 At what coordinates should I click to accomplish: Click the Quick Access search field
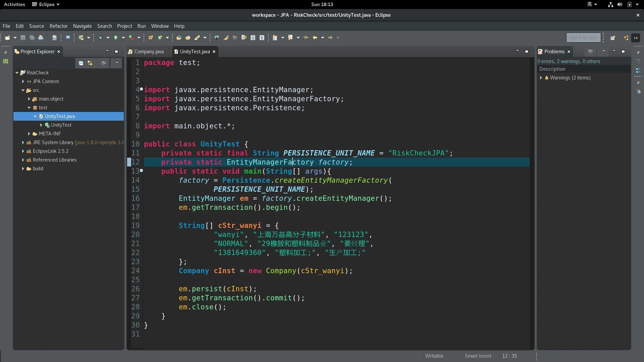583,38
